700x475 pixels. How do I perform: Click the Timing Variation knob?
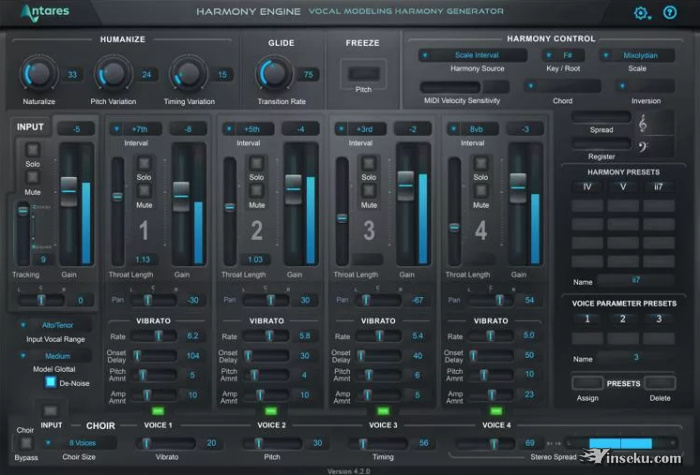[188, 74]
